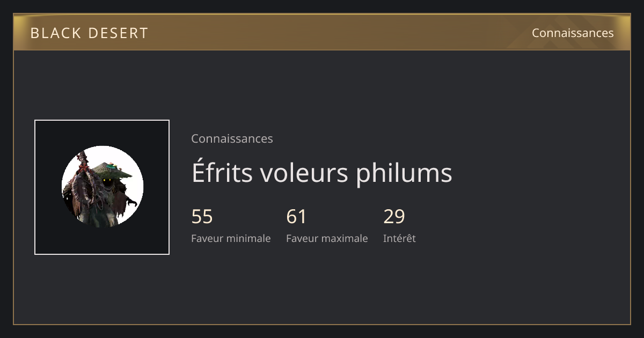
Task: Click the colorful ornament atop the hat
Action: 111,165
